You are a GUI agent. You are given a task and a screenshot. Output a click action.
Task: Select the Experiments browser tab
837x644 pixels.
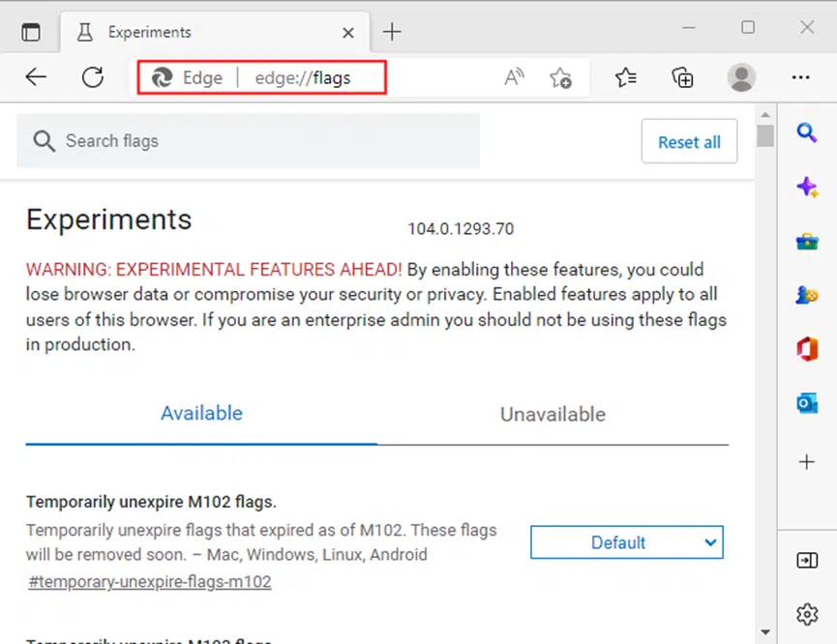click(215, 33)
